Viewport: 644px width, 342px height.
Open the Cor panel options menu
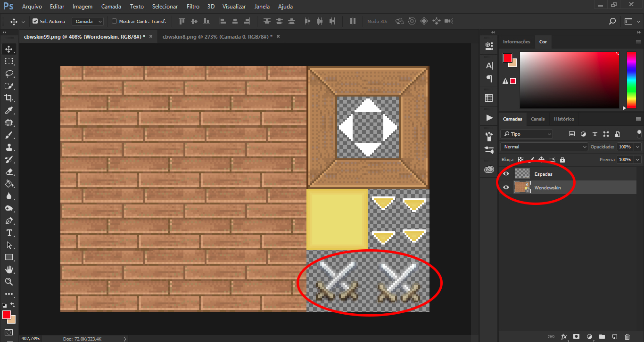pyautogui.click(x=638, y=42)
